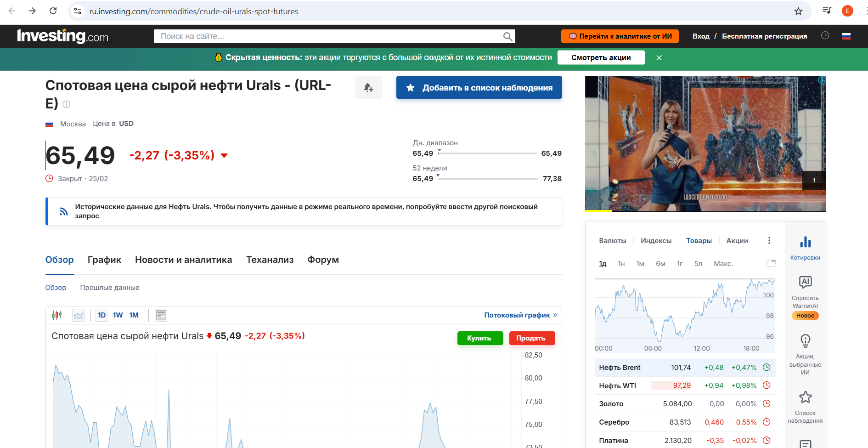
Task: Click the Russian flag language icon
Action: click(x=846, y=36)
